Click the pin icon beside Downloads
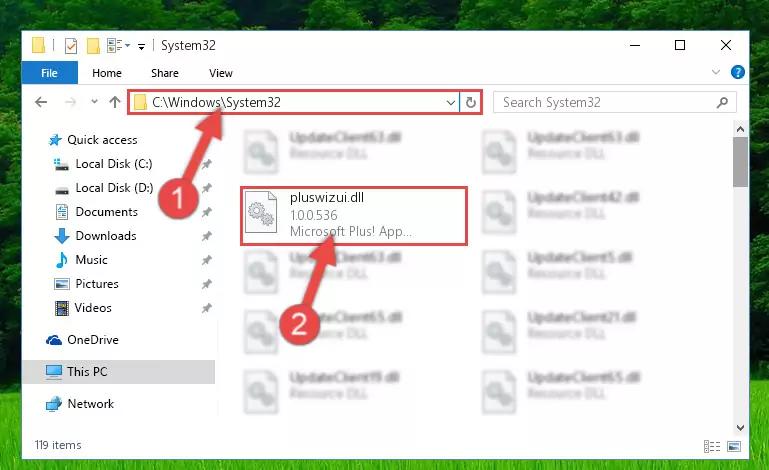Screen dimensions: 769x470 click(x=207, y=236)
